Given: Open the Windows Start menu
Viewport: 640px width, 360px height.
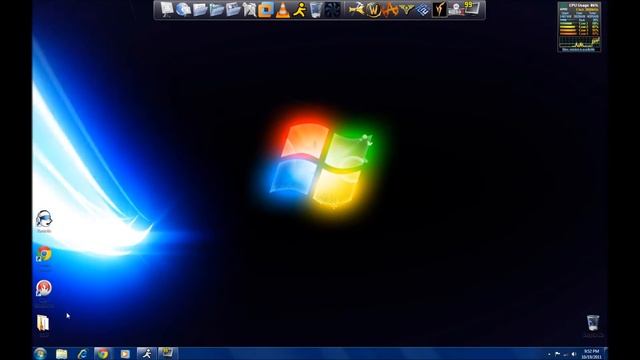Looking at the screenshot, I should pos(40,353).
